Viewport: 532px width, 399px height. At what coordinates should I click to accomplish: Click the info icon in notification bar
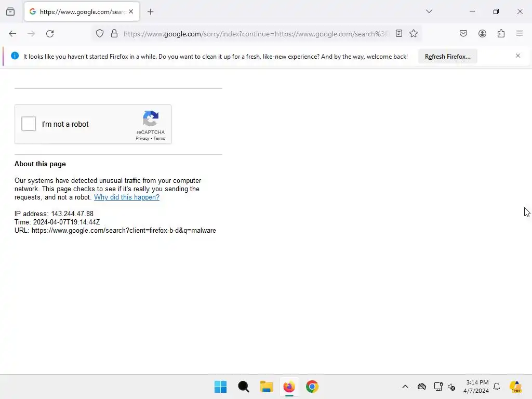[15, 56]
